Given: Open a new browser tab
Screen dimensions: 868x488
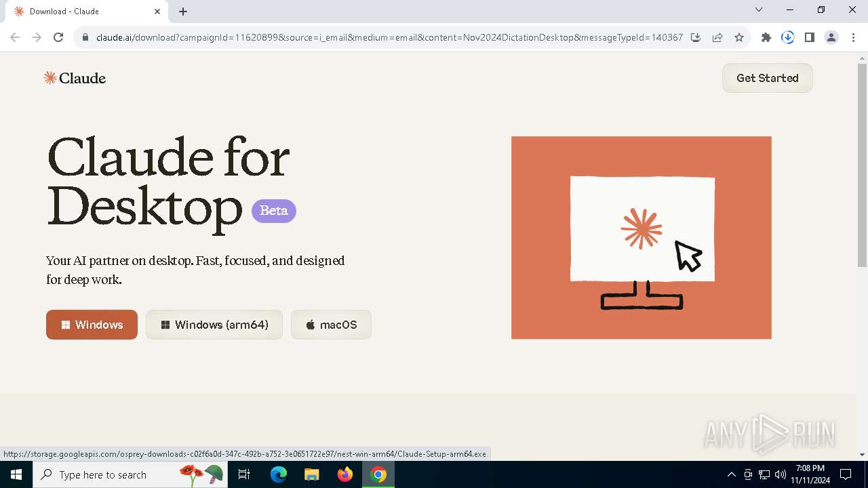Looking at the screenshot, I should (x=183, y=12).
